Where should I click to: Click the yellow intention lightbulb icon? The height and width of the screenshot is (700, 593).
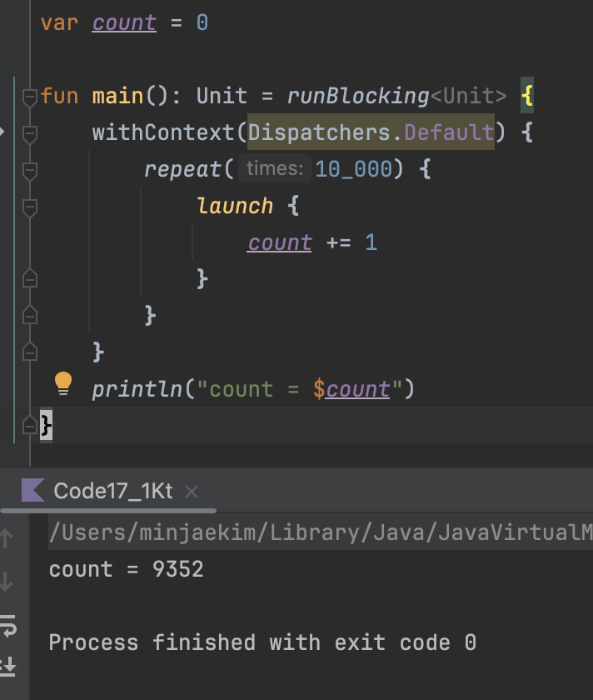(63, 383)
